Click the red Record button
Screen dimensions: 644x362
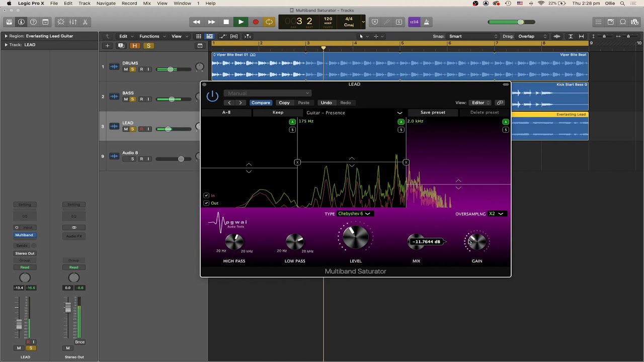pyautogui.click(x=256, y=22)
